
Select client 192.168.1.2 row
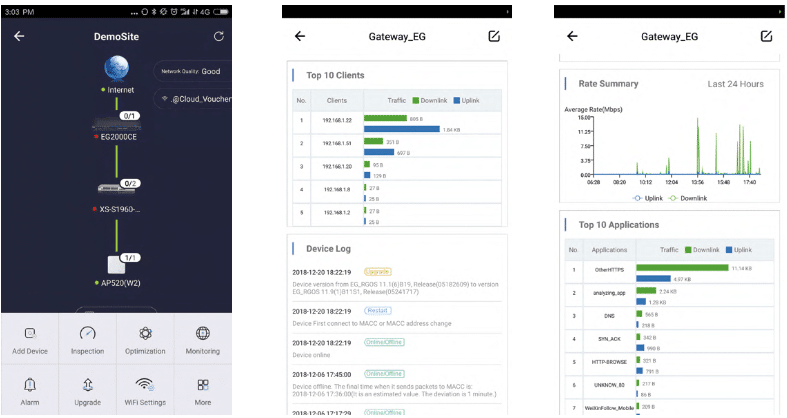397,214
